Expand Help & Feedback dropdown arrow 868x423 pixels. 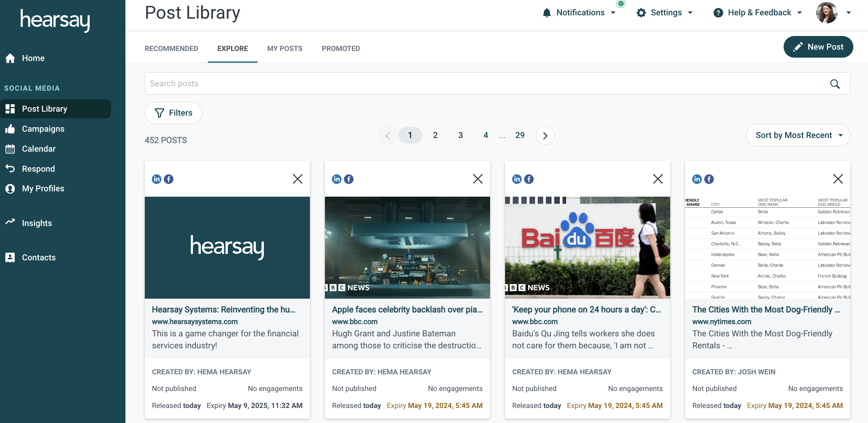coord(800,13)
